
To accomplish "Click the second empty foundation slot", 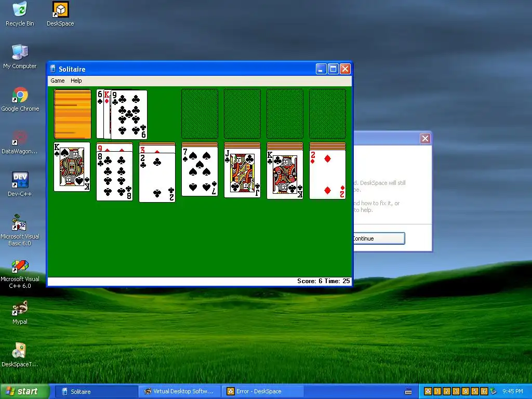I will pyautogui.click(x=242, y=114).
